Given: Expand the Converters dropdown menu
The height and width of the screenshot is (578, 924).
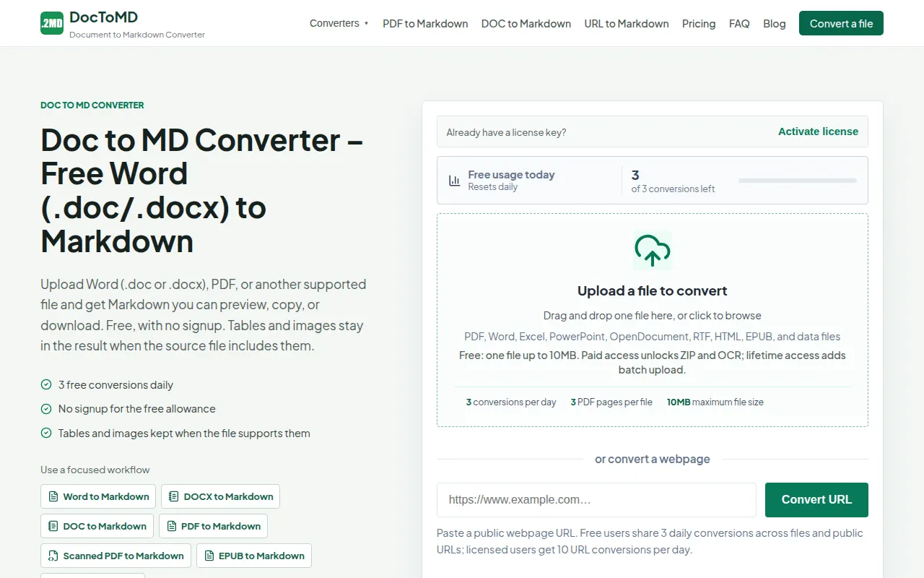Looking at the screenshot, I should click(x=339, y=23).
